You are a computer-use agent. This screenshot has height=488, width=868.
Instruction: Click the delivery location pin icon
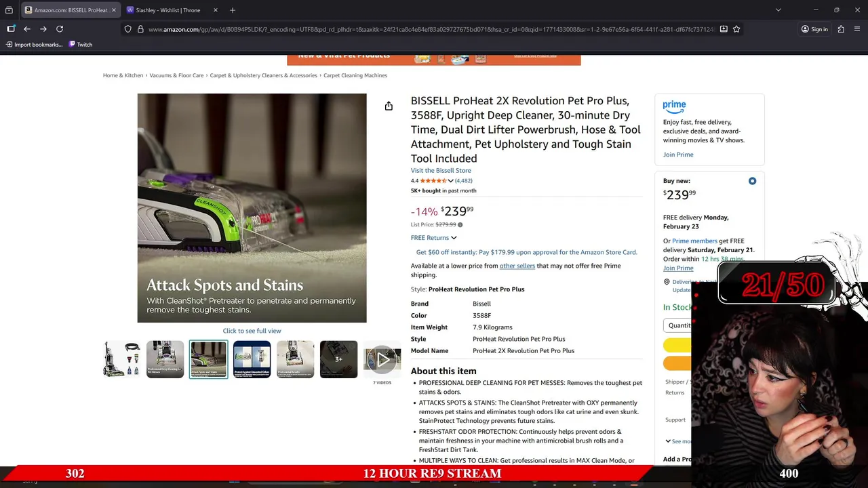click(667, 282)
